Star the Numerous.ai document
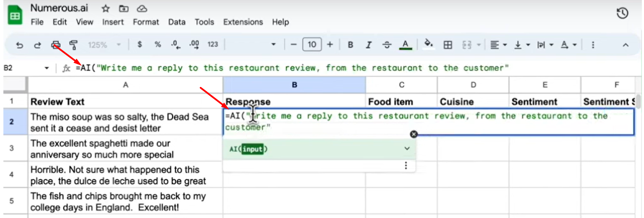Viewport: 644px width, 218px height. (106, 8)
